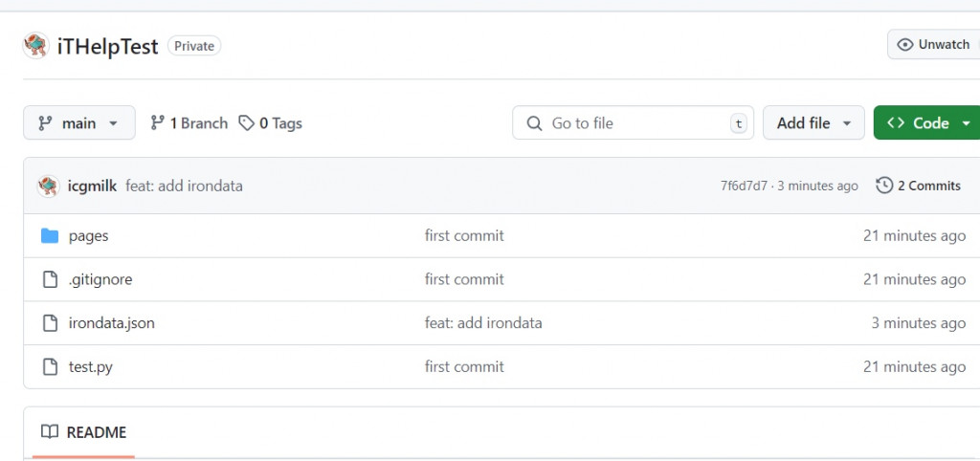Open the icgmilk user profile link
The image size is (980, 461).
coord(92,186)
